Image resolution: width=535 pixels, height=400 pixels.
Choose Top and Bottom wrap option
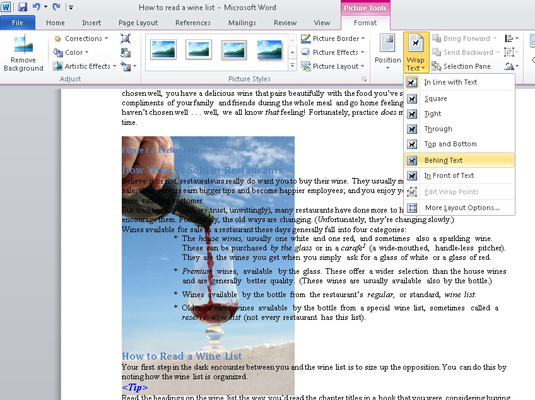coord(459,144)
